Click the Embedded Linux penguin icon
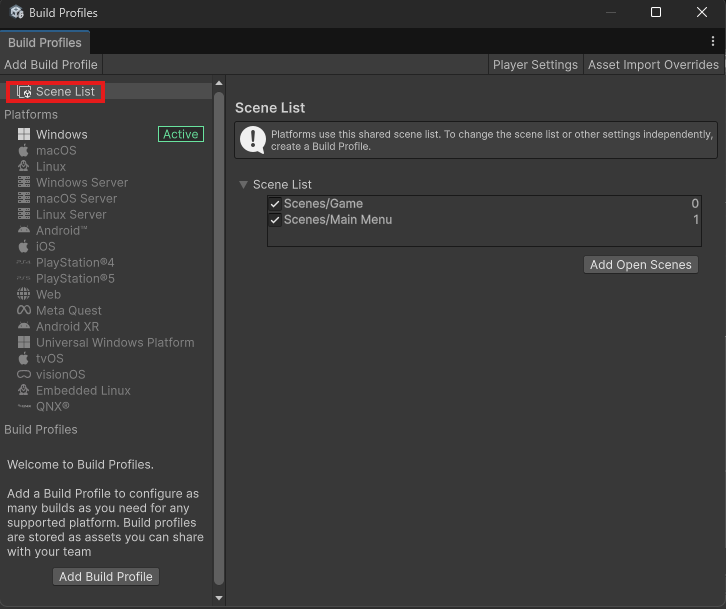726x609 pixels. (24, 390)
